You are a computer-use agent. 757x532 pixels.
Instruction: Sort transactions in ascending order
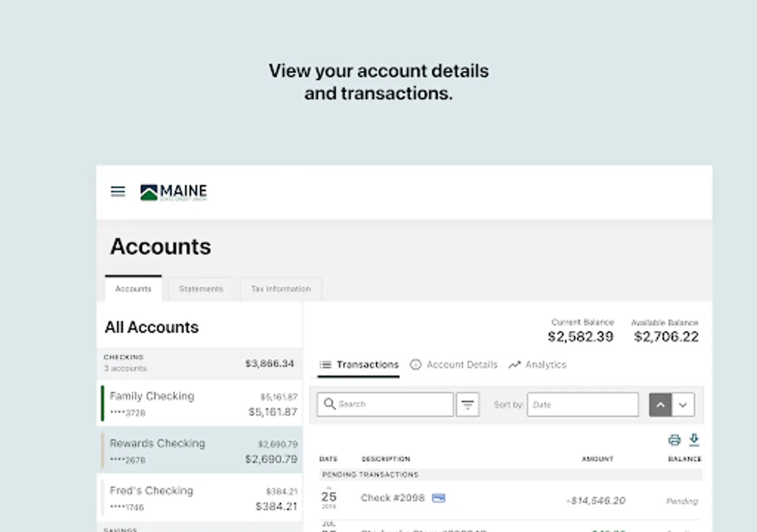(661, 405)
